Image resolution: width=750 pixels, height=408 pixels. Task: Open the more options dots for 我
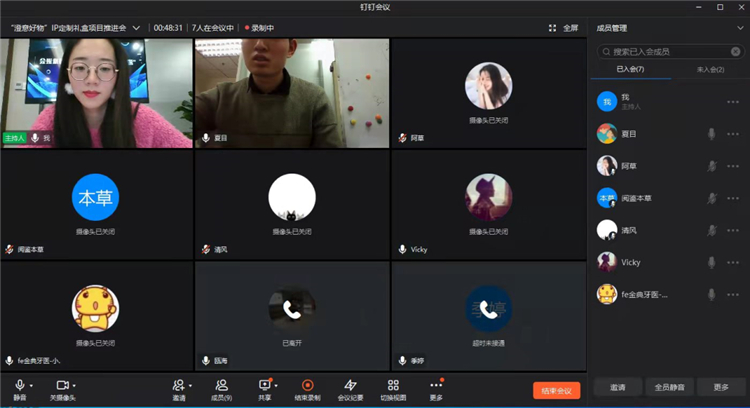pyautogui.click(x=733, y=102)
